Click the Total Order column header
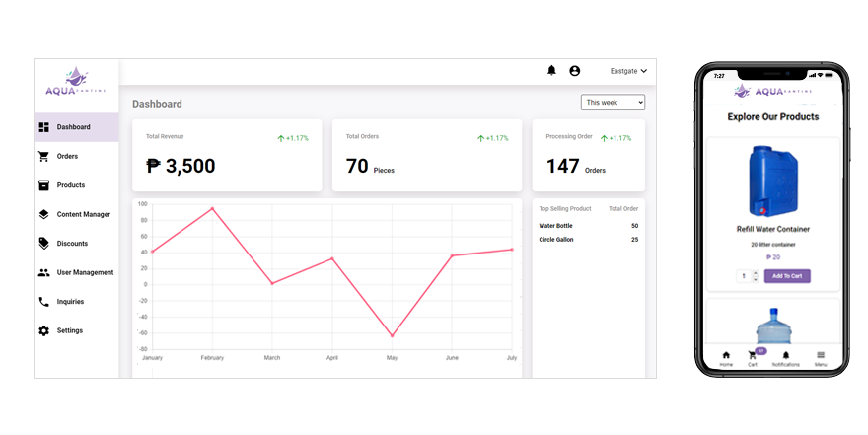868x435 pixels. (623, 209)
